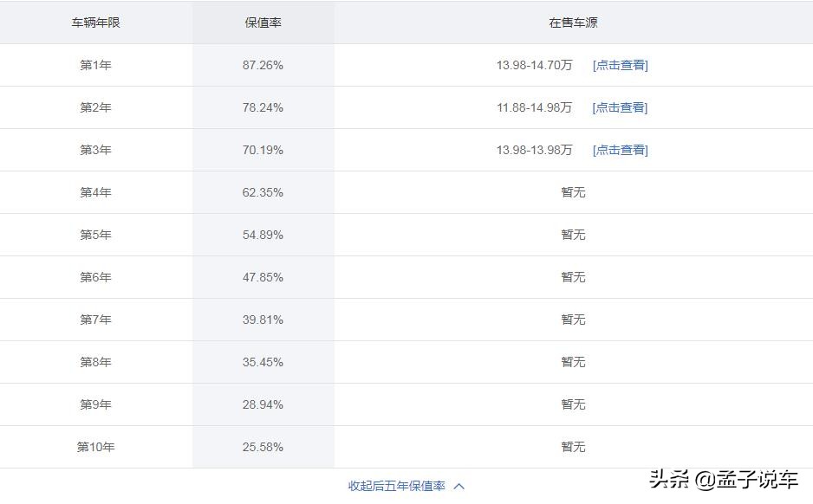
Task: Select the 第10年 row label
Action: [94, 446]
